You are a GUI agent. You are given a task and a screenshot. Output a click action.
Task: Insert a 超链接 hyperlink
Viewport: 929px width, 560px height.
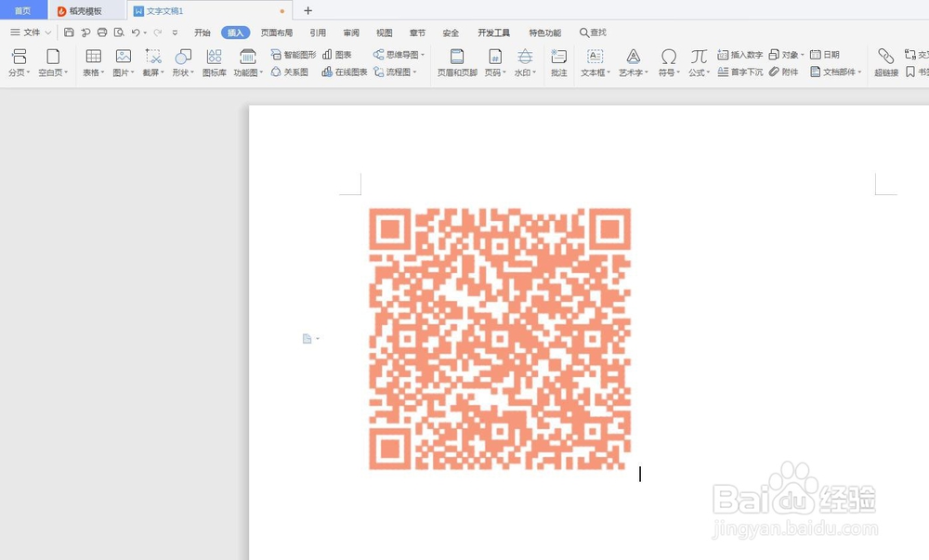[x=886, y=63]
